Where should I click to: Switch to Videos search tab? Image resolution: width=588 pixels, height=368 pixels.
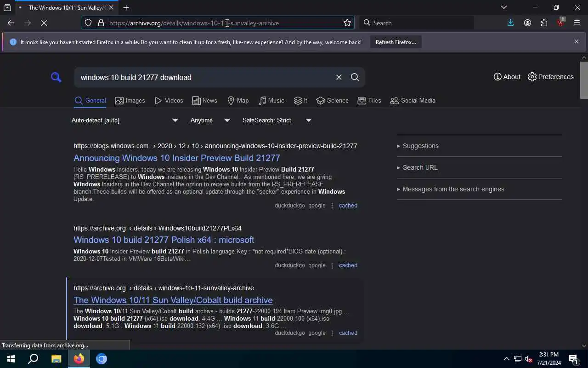(x=169, y=100)
